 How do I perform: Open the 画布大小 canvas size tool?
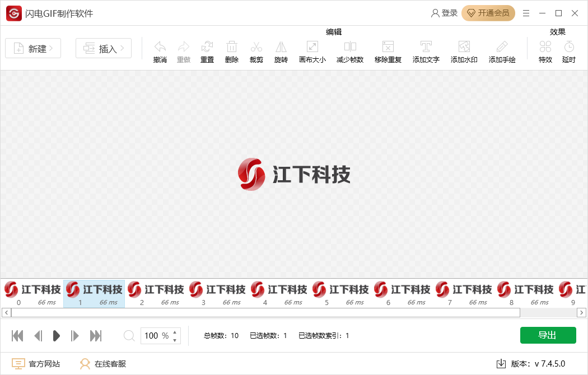click(x=312, y=47)
